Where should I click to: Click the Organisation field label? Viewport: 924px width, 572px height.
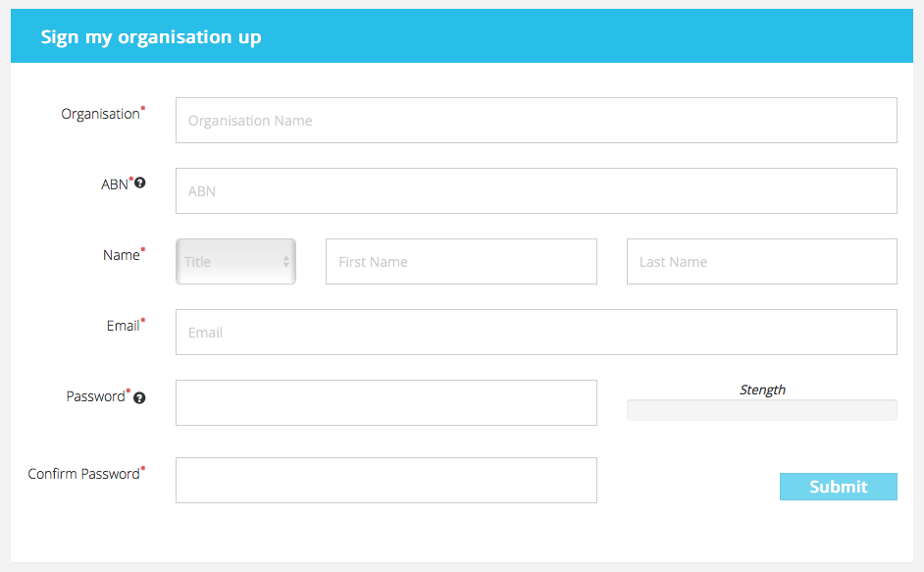pos(101,114)
